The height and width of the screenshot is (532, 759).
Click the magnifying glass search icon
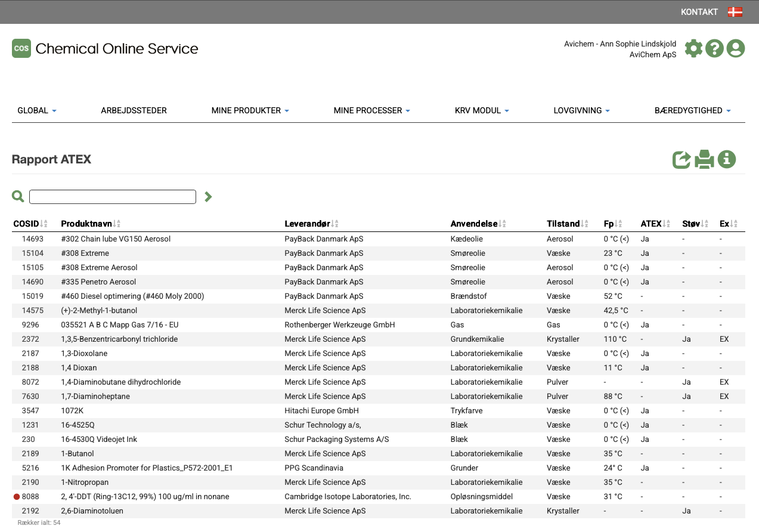(x=18, y=196)
